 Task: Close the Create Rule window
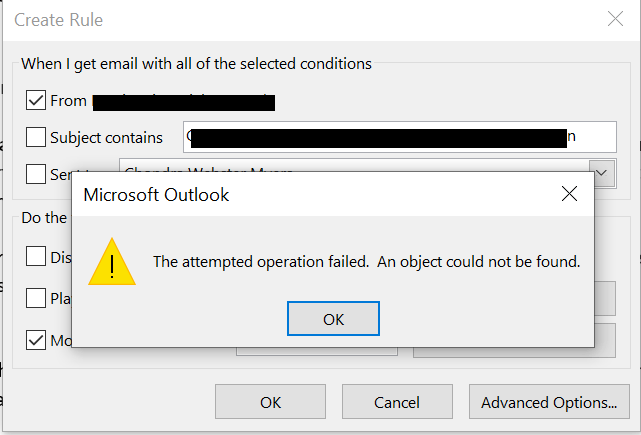point(615,19)
